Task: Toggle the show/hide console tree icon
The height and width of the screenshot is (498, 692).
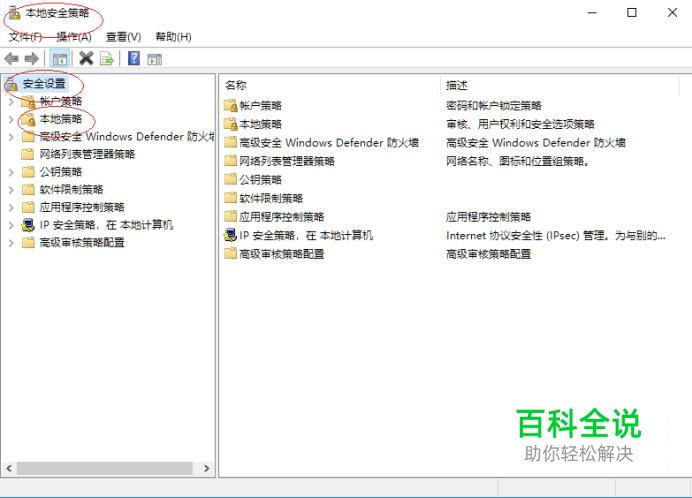Action: tap(60, 58)
